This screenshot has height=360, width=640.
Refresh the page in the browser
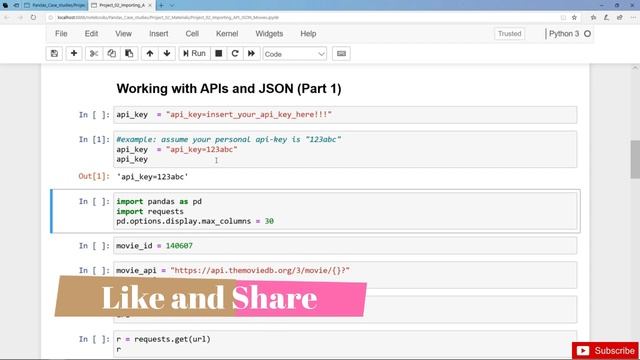(x=33, y=18)
